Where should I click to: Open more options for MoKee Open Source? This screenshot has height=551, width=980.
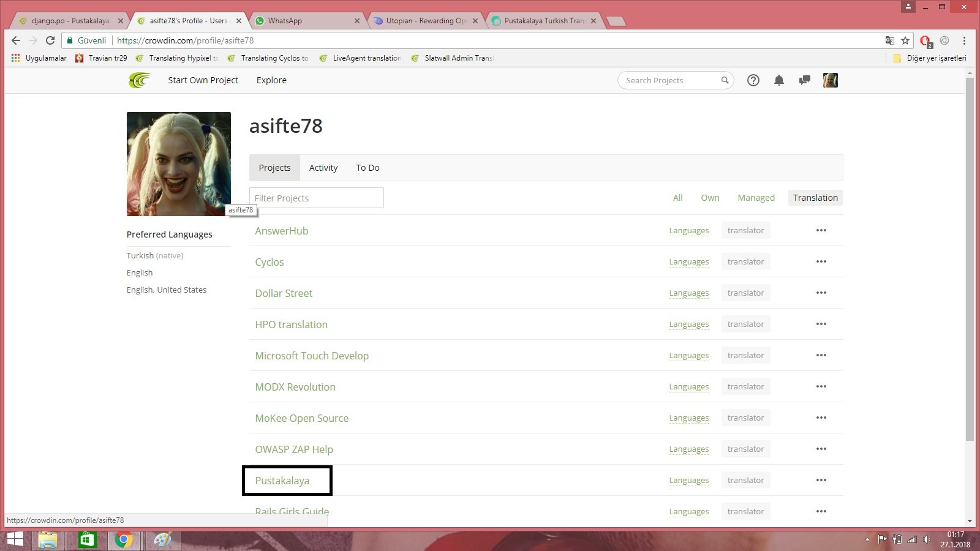(x=821, y=418)
